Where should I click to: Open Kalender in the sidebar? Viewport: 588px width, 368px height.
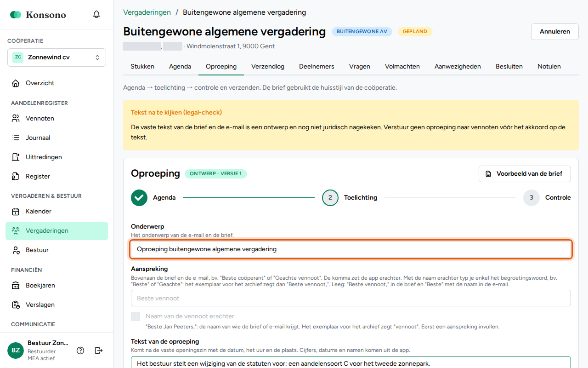point(57,212)
